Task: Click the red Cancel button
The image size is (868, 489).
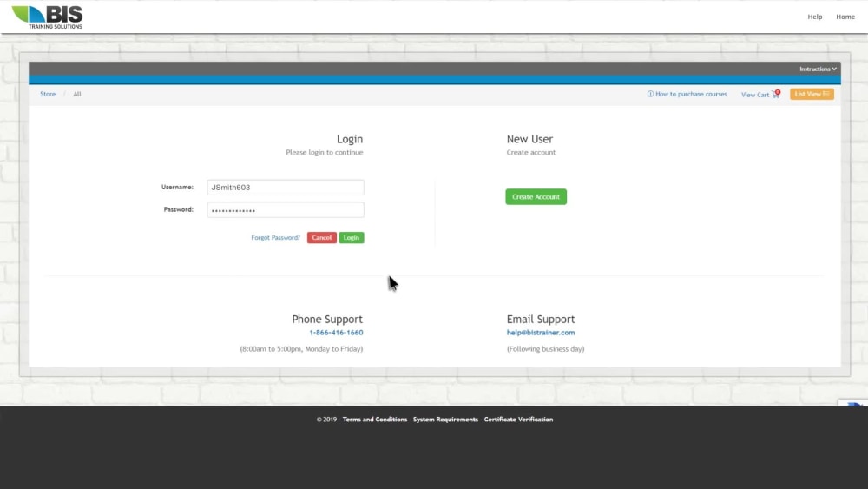Action: (x=322, y=238)
